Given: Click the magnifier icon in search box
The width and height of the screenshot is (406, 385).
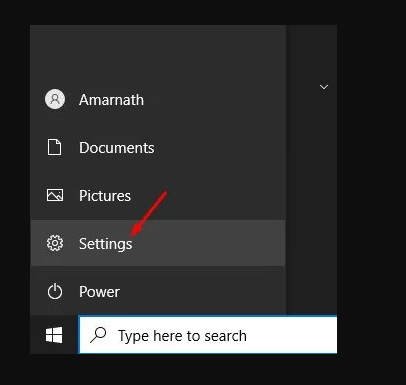Looking at the screenshot, I should click(98, 335).
